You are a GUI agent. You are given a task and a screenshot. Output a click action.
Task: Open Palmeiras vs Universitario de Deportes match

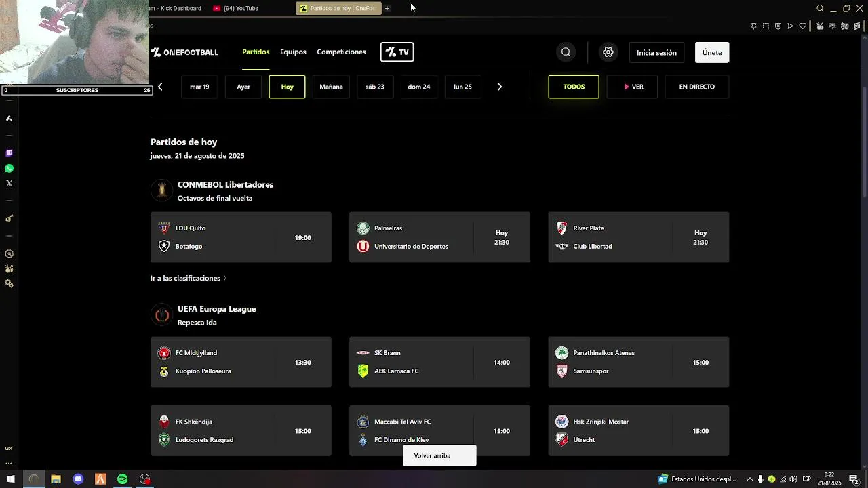pos(439,237)
